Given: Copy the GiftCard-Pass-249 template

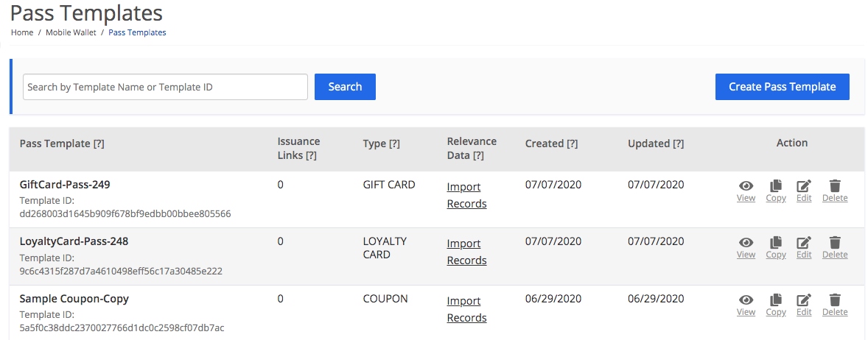Looking at the screenshot, I should pos(776,190).
